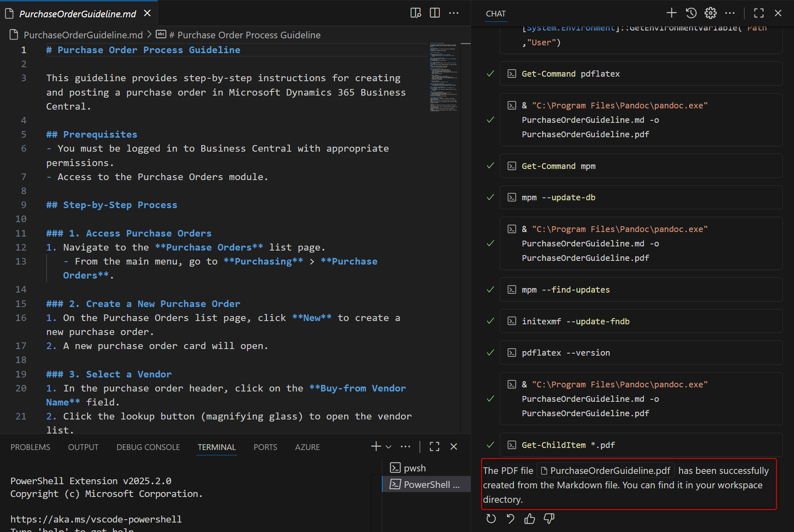
Task: Mark response as unhelpful with thumbs down
Action: pos(549,519)
